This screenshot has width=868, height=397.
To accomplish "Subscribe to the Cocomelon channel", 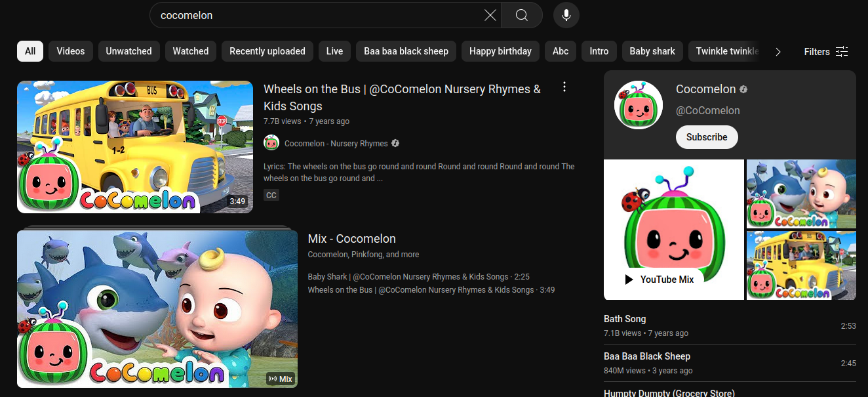I will (707, 137).
